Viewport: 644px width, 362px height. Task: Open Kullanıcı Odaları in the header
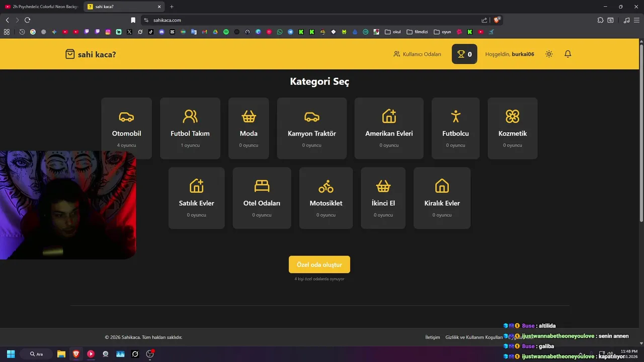pyautogui.click(x=417, y=54)
